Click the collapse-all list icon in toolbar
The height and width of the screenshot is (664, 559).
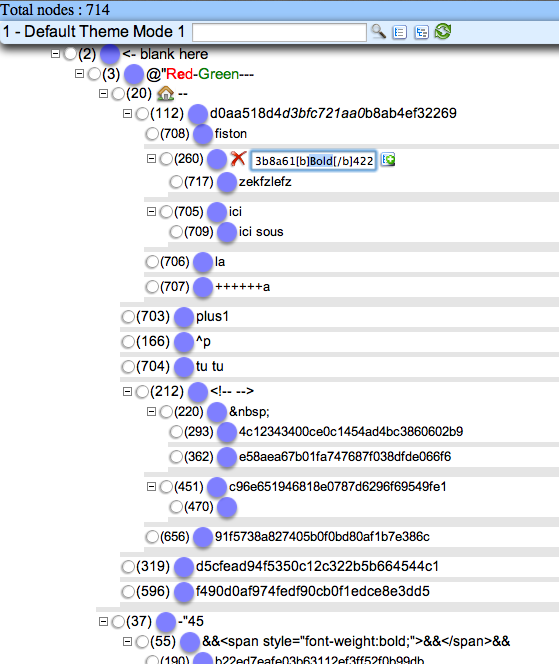click(400, 32)
